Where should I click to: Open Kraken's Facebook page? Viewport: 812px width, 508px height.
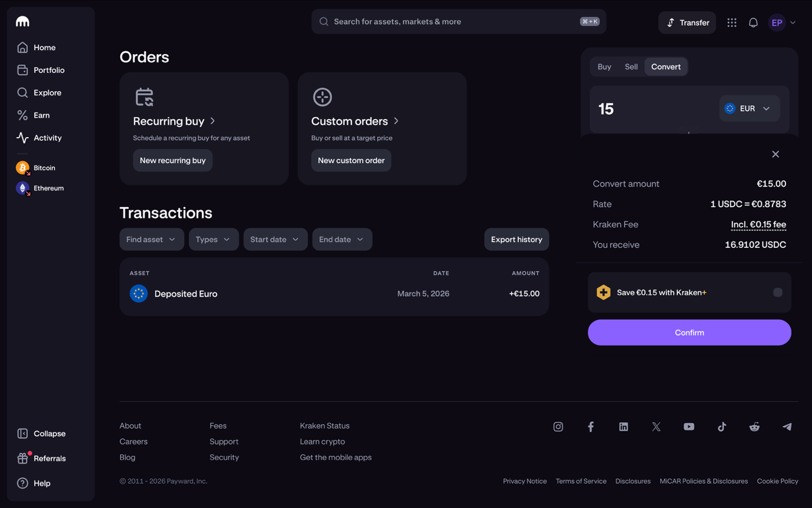click(591, 427)
